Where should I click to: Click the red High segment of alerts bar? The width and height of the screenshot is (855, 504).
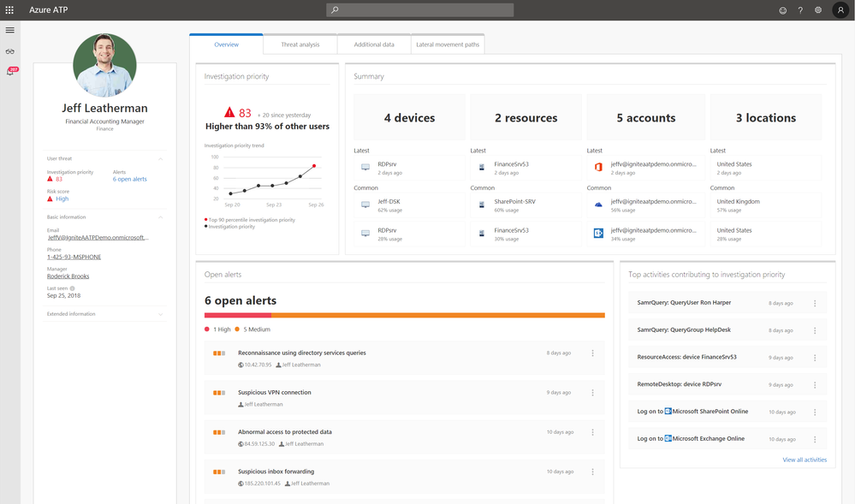pos(238,315)
